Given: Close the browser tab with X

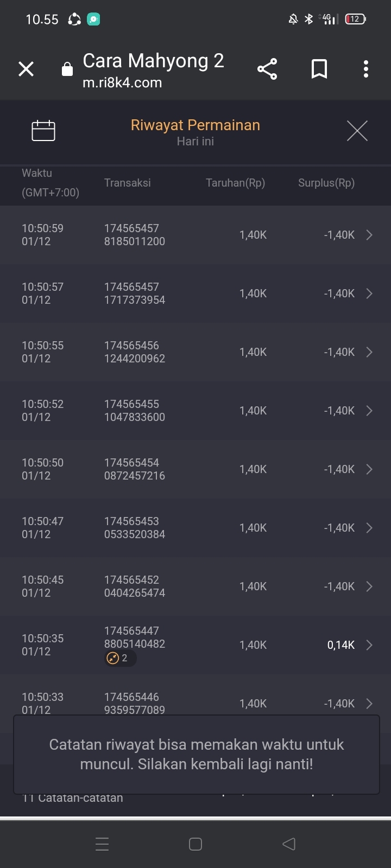Looking at the screenshot, I should (26, 69).
